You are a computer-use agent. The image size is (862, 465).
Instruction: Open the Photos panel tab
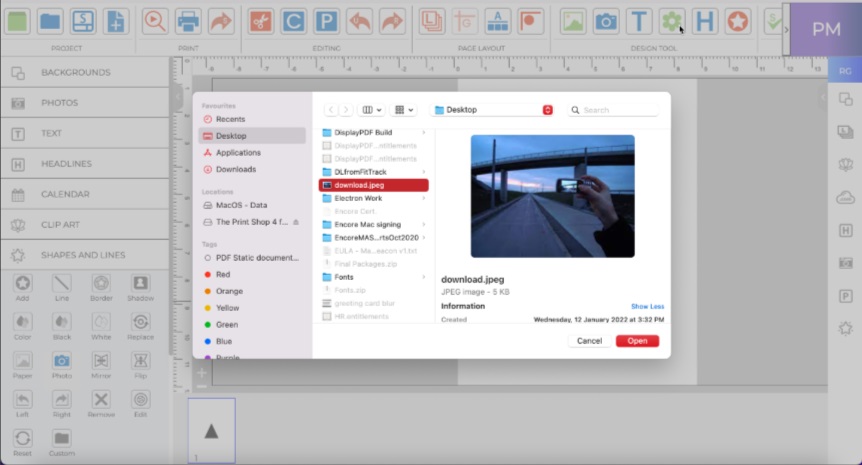(x=85, y=103)
